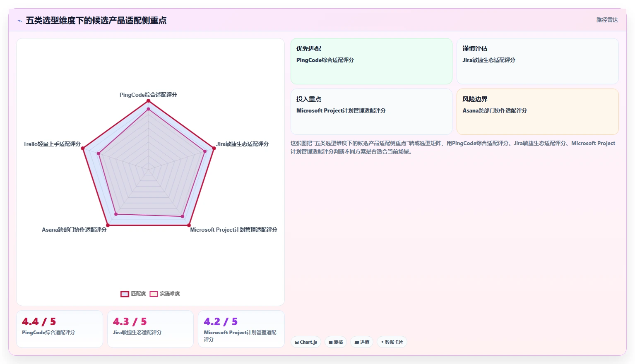
Task: Click the 4.4 / 5 score card
Action: point(60,329)
